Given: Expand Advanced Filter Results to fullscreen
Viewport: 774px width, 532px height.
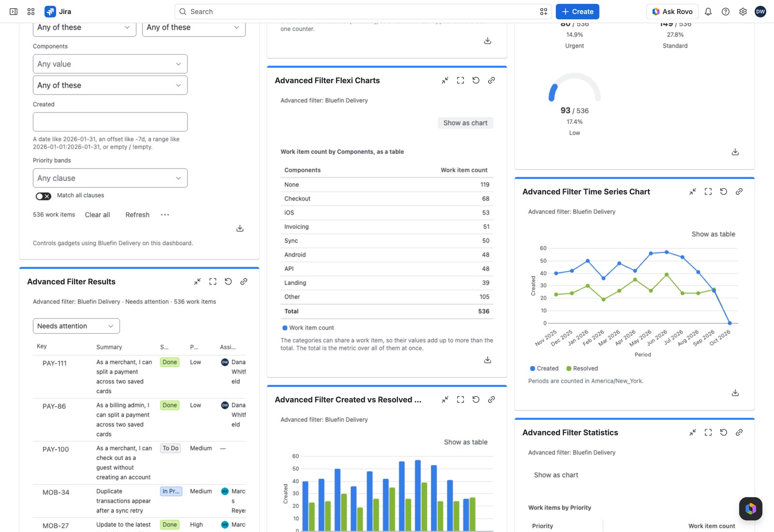Looking at the screenshot, I should [213, 281].
